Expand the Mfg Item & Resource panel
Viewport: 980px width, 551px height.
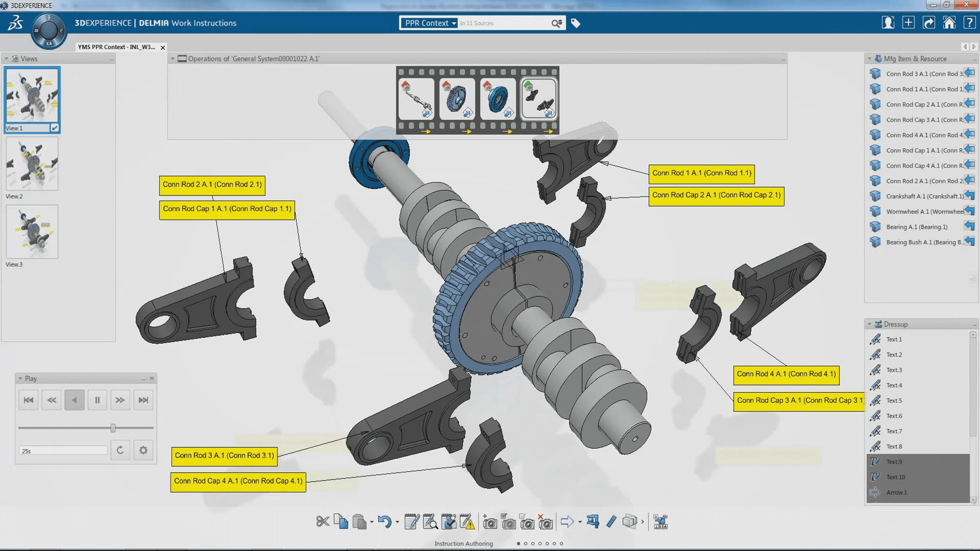(870, 59)
